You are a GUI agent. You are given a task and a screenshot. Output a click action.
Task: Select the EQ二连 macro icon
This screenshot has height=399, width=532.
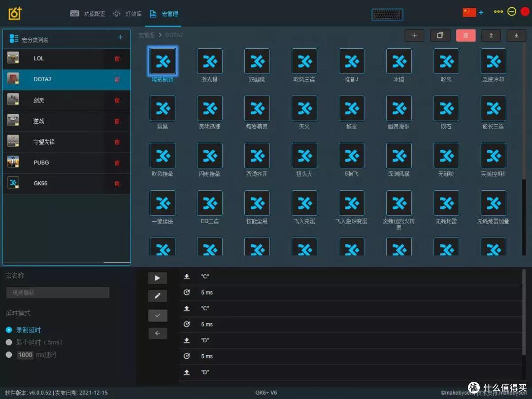(210, 203)
